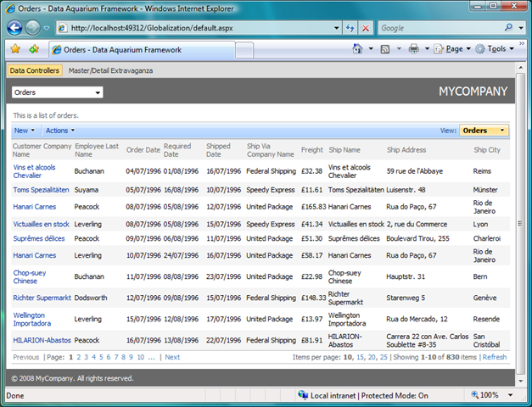Viewport: 532px width, 407px height.
Task: Open the search provider dropdown arrow
Action: [521, 28]
